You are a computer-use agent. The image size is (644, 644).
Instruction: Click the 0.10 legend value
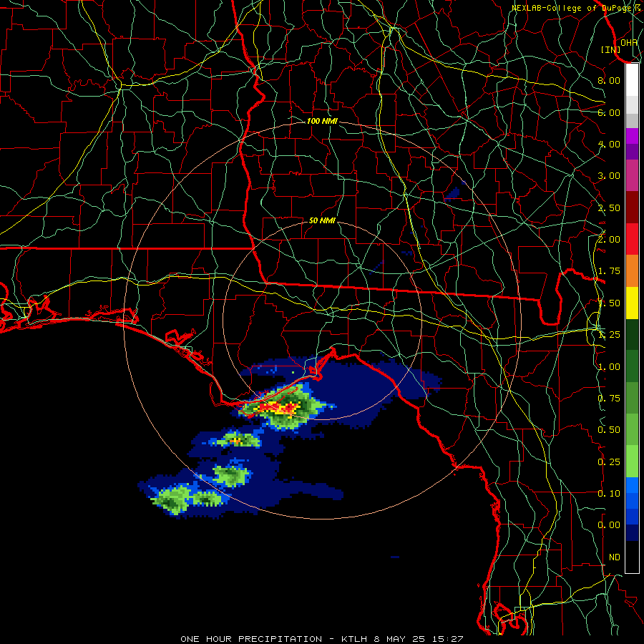pos(609,494)
